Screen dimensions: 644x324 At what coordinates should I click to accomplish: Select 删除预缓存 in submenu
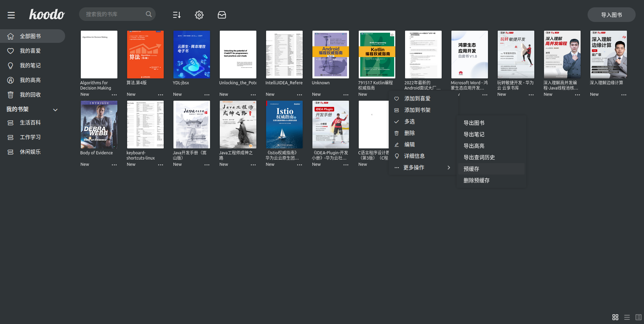491,180
